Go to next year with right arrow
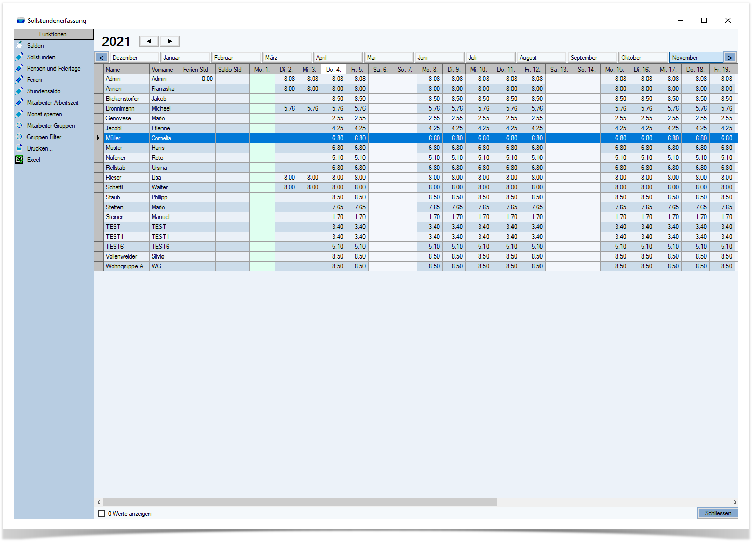 point(170,41)
